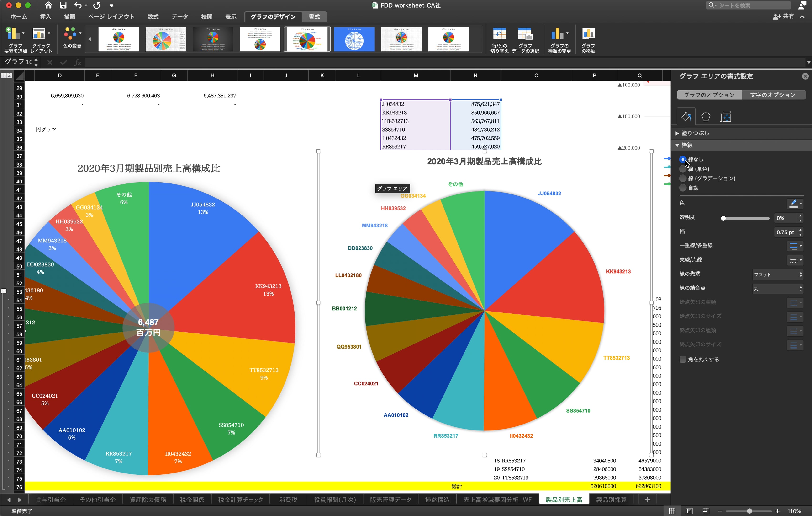
Task: Open the 製品別採算 sheet tab
Action: pyautogui.click(x=611, y=500)
